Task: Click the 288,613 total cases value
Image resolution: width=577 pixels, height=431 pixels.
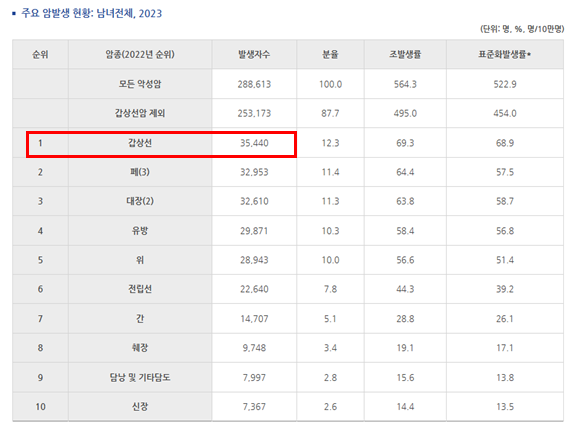Action: pyautogui.click(x=254, y=84)
